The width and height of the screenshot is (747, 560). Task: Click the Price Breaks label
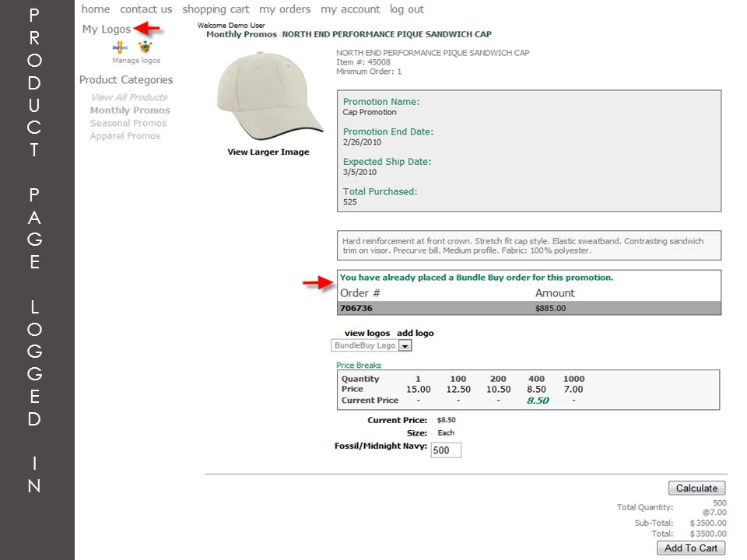click(x=359, y=366)
